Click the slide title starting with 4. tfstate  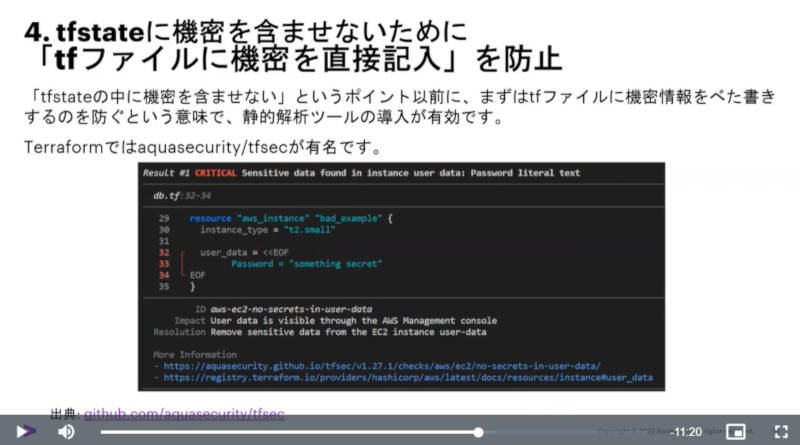pyautogui.click(x=293, y=45)
